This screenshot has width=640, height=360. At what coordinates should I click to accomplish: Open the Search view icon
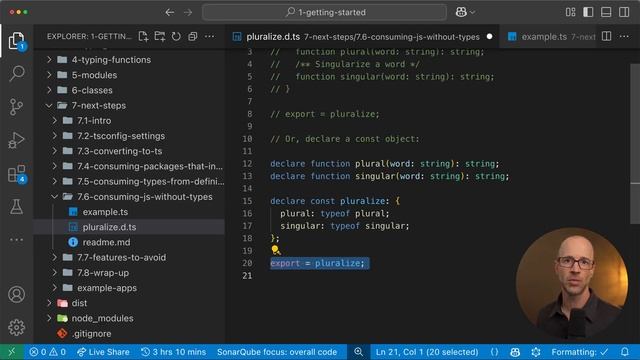pyautogui.click(x=16, y=73)
